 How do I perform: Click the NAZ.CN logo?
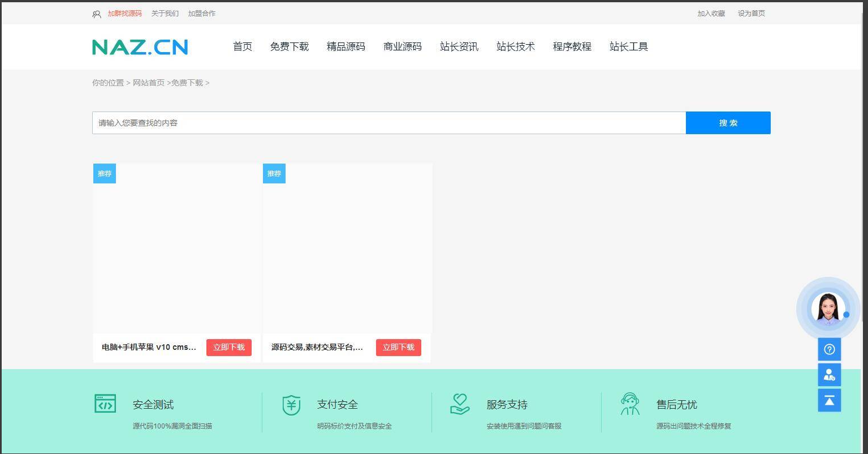click(140, 47)
